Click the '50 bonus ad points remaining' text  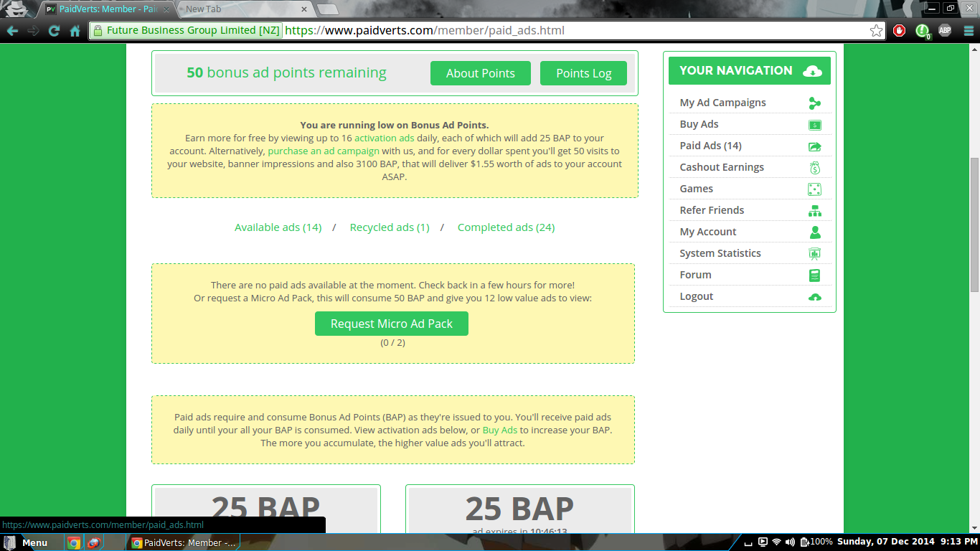[x=286, y=72]
